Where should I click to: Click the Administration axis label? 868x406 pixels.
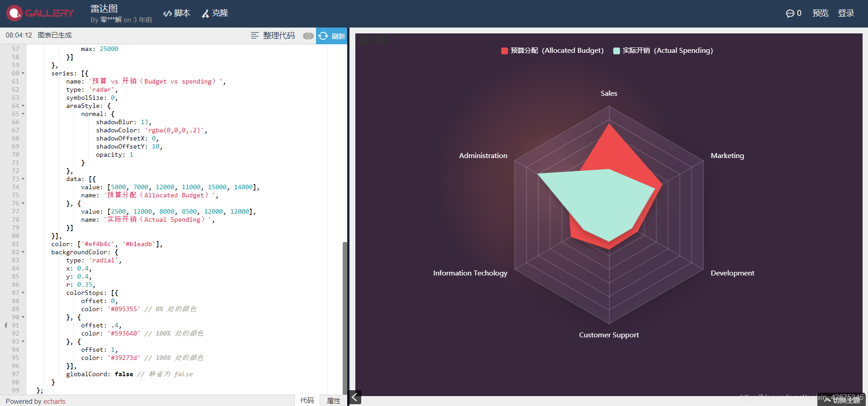[483, 156]
